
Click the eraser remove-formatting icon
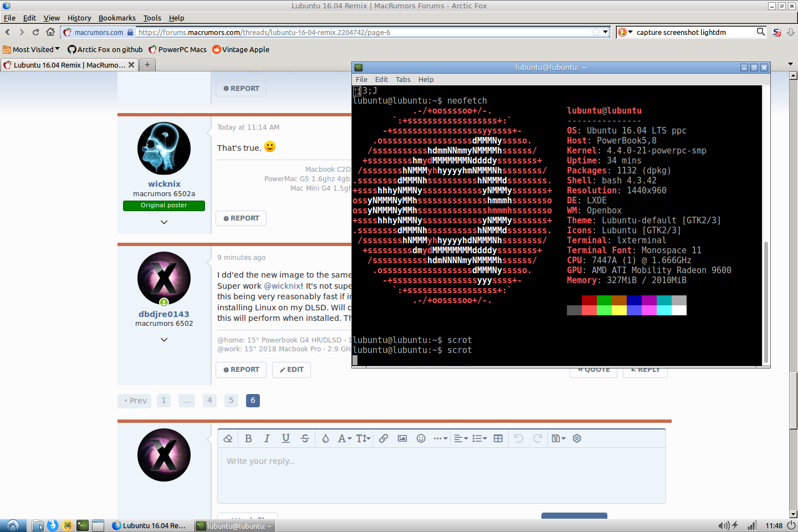(228, 438)
